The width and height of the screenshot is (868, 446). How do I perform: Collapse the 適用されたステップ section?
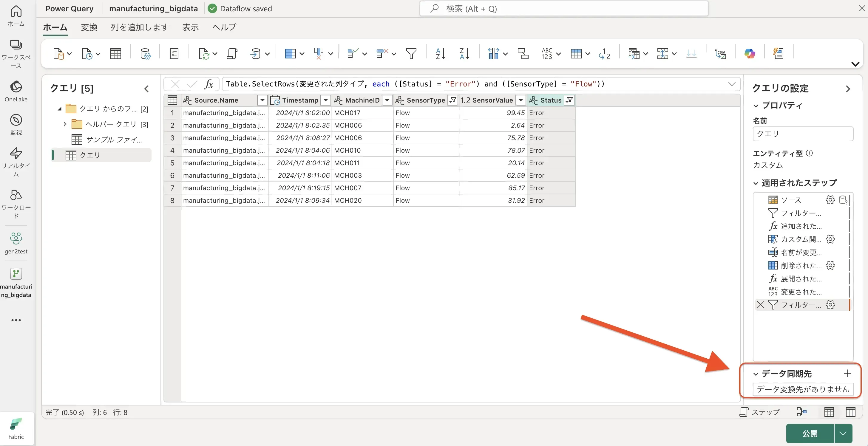pos(756,183)
